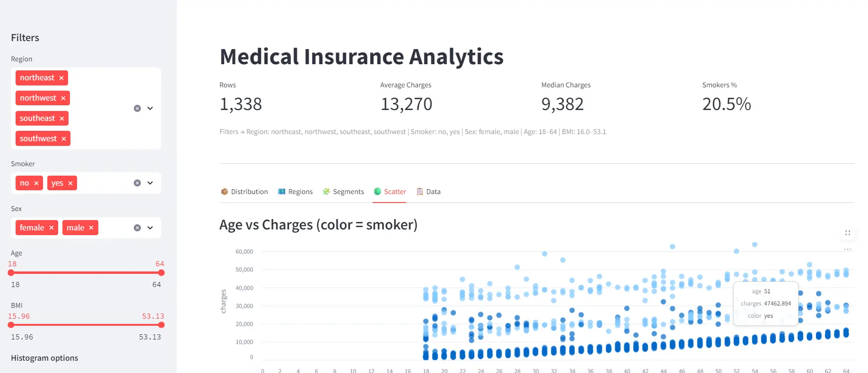This screenshot has width=868, height=373.
Task: Open the Sex filter dropdown
Action: coord(150,227)
